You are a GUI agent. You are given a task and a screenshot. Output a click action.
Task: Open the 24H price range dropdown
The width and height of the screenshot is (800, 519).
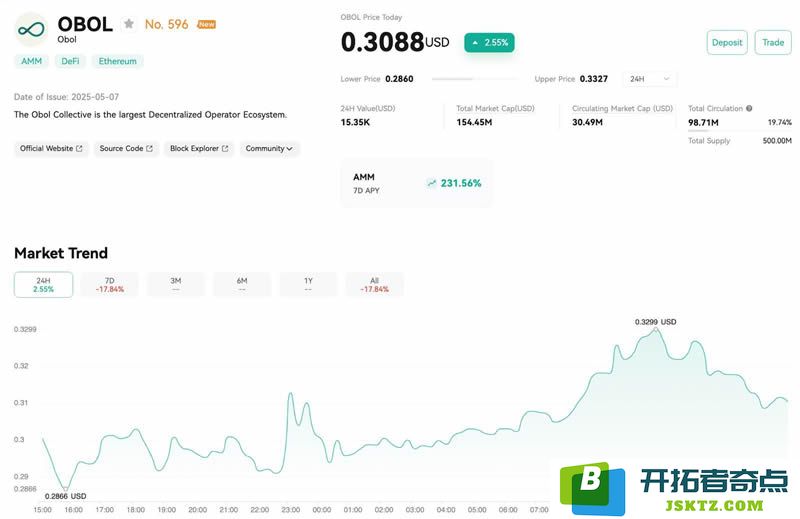tap(649, 79)
